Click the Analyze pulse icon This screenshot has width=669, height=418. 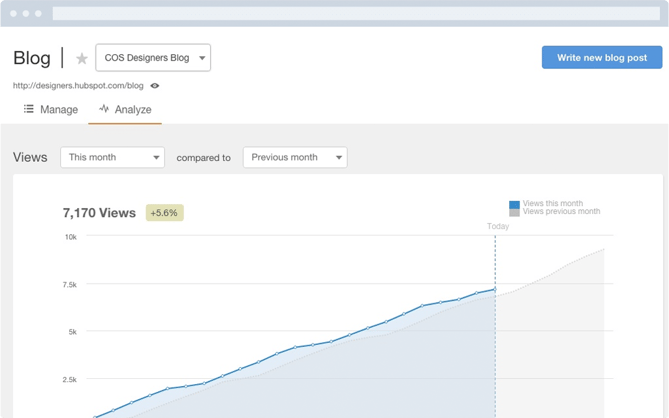(104, 109)
